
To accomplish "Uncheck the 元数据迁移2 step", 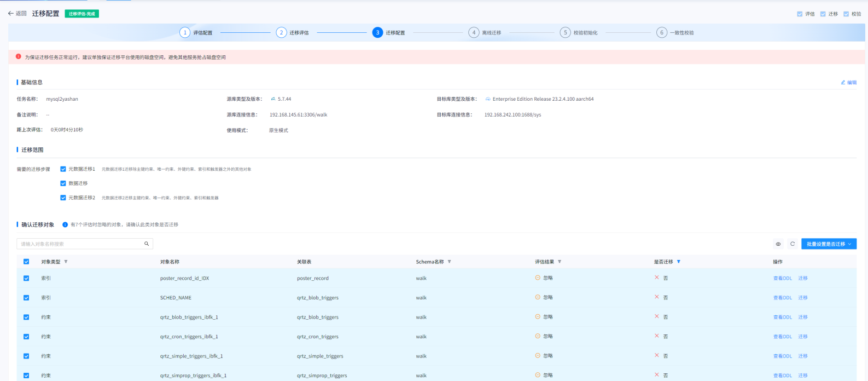I will coord(63,198).
